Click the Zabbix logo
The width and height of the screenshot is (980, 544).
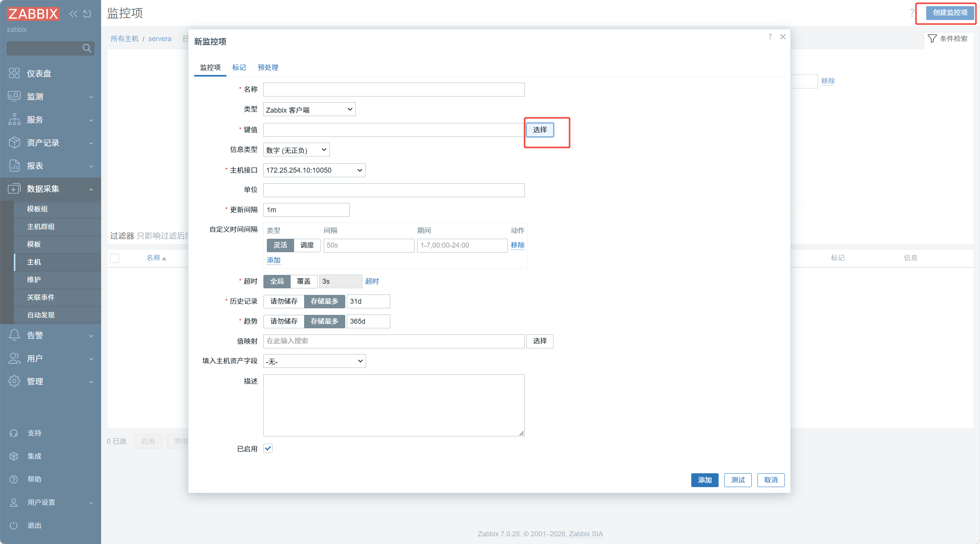coord(33,14)
